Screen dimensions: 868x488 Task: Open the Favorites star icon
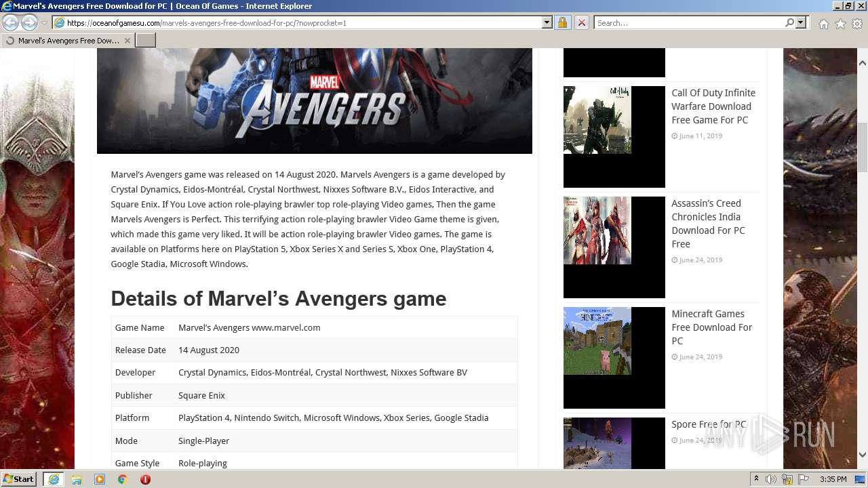click(840, 24)
